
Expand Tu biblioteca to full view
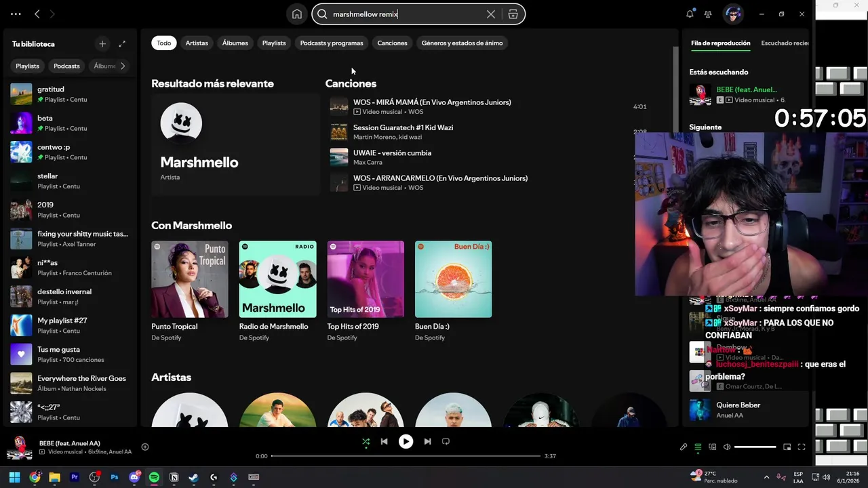coord(122,44)
